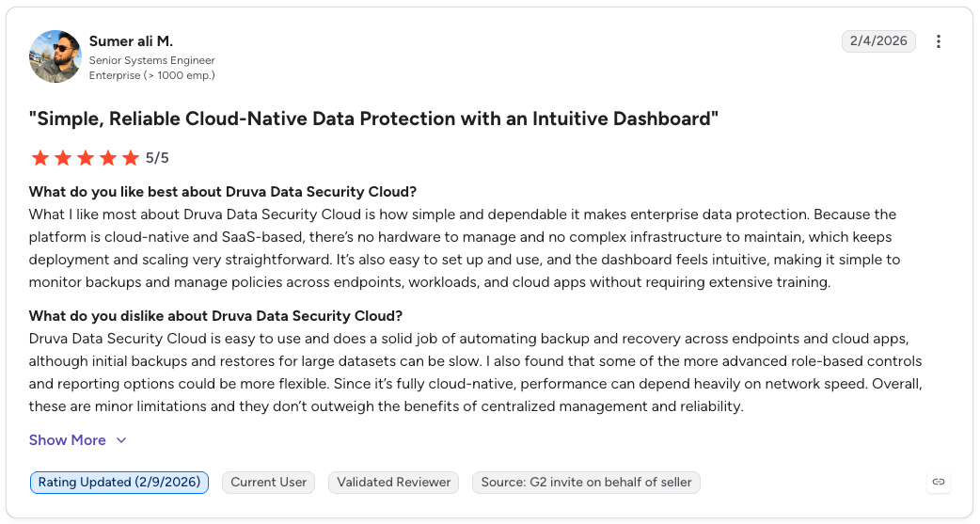980x524 pixels.
Task: Select the first rating star
Action: [x=40, y=157]
